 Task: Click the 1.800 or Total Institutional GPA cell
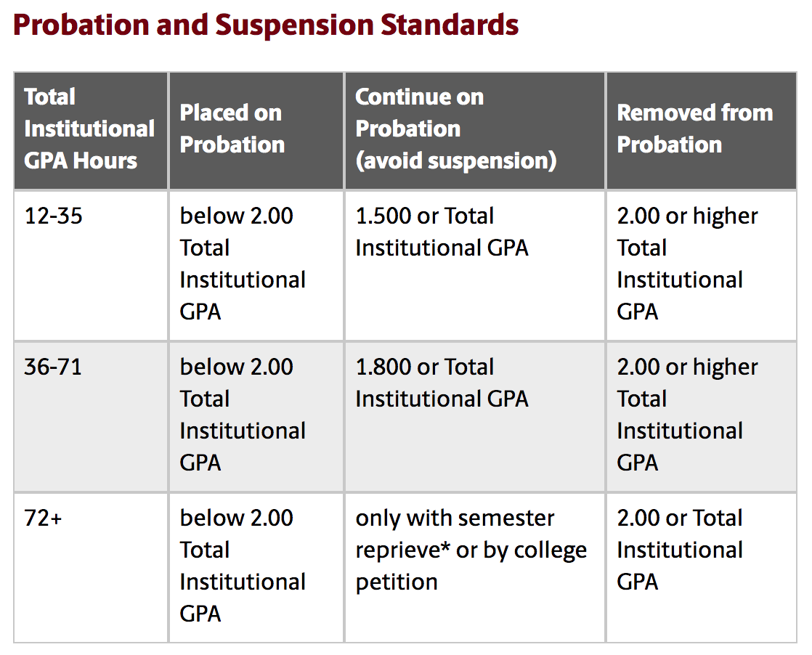(442, 383)
